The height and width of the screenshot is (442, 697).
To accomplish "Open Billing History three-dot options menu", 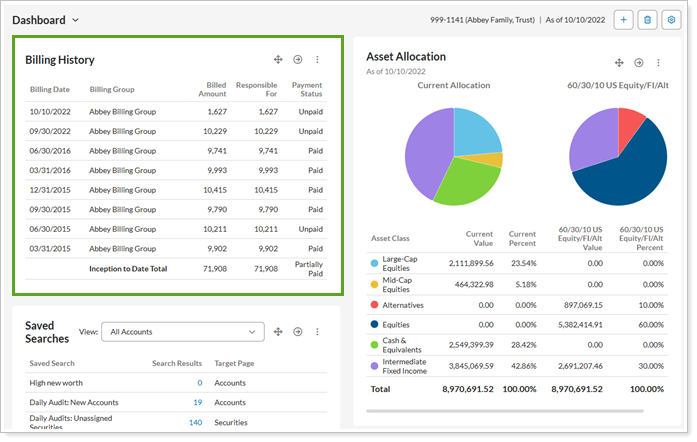I will [318, 60].
